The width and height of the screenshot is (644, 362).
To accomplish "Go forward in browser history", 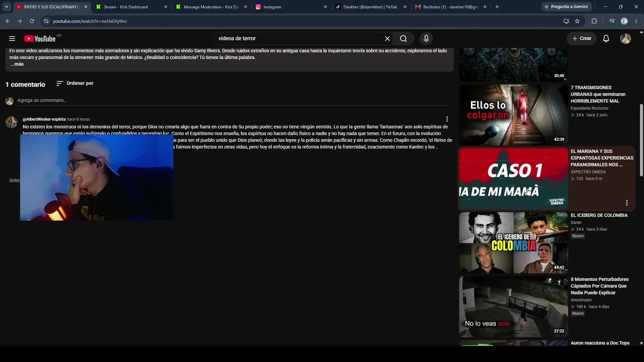I will pos(20,21).
